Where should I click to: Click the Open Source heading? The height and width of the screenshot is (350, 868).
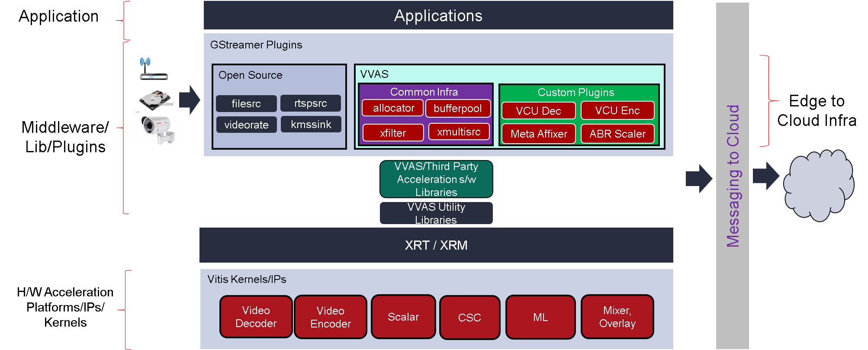tap(250, 75)
